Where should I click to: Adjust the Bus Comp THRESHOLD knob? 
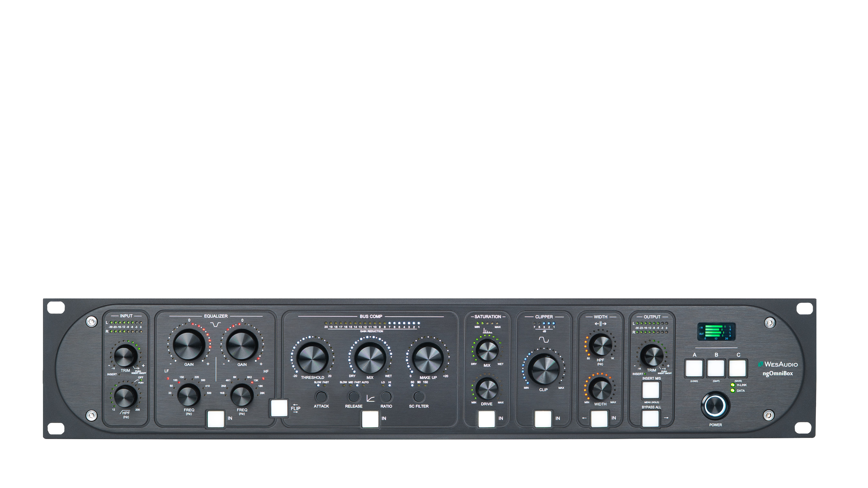[x=313, y=358]
